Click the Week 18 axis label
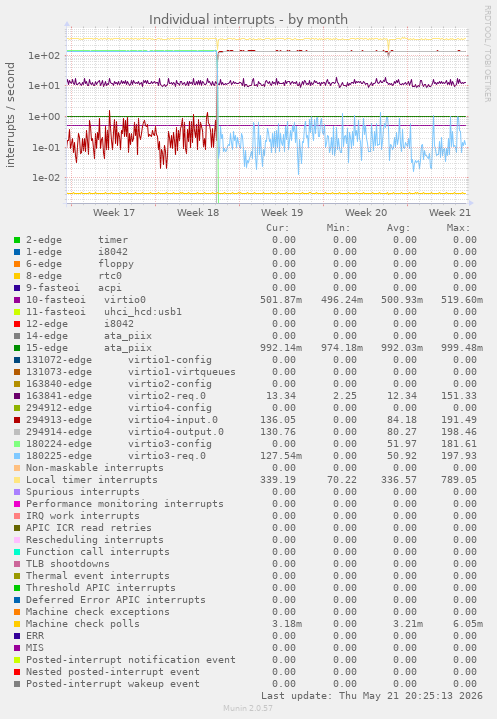This screenshot has height=719, width=497. tap(198, 213)
